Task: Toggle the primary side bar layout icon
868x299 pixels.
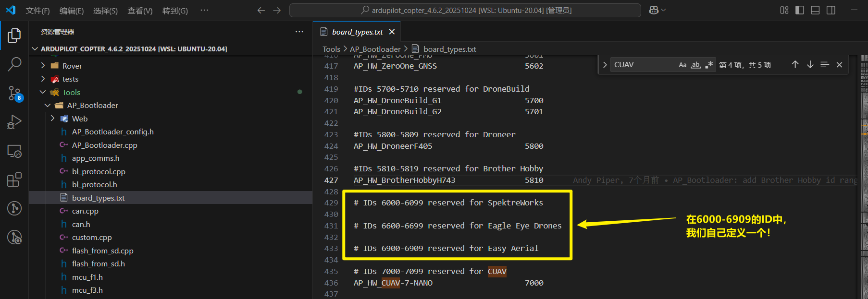Action: point(800,10)
